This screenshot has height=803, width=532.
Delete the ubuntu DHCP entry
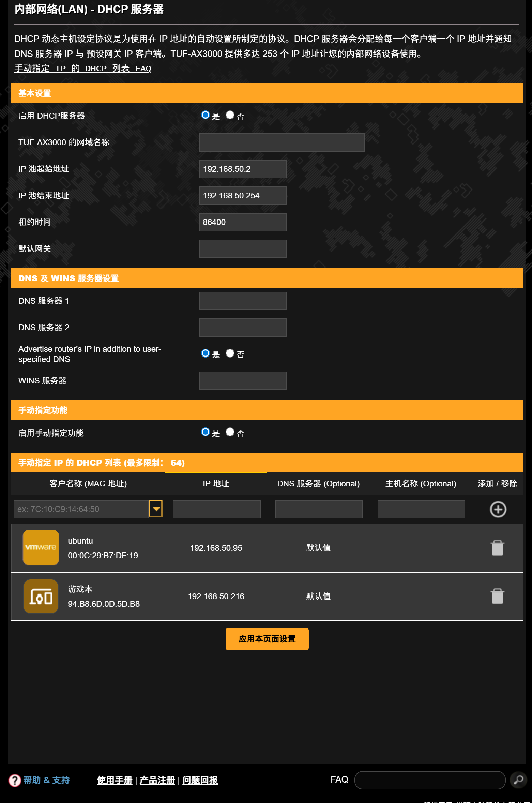click(498, 548)
